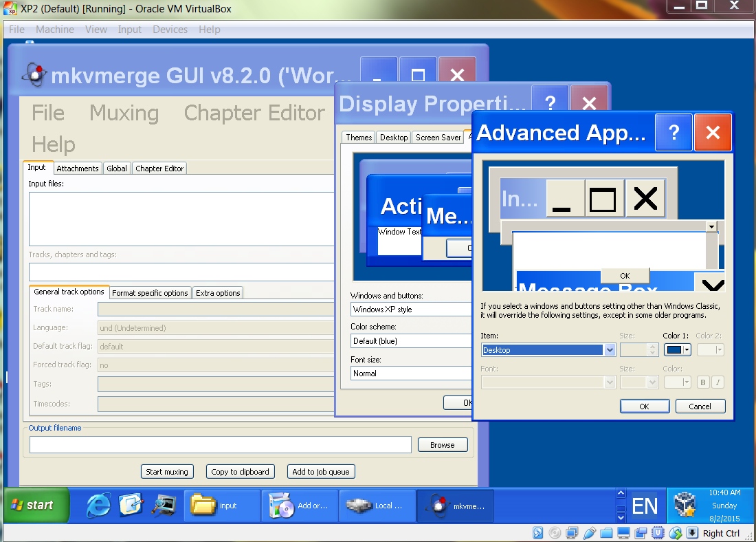Open the Font name dropdown
Viewport: 756px width, 542px height.
pyautogui.click(x=548, y=382)
